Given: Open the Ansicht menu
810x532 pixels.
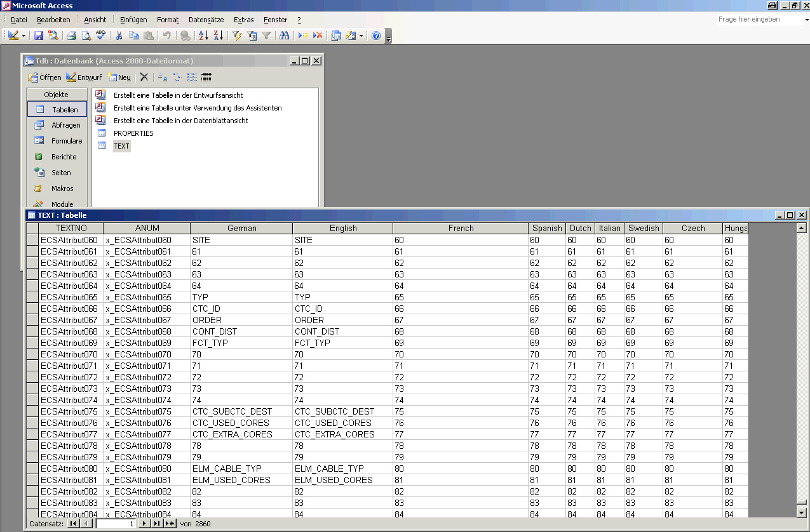Looking at the screenshot, I should coord(95,20).
